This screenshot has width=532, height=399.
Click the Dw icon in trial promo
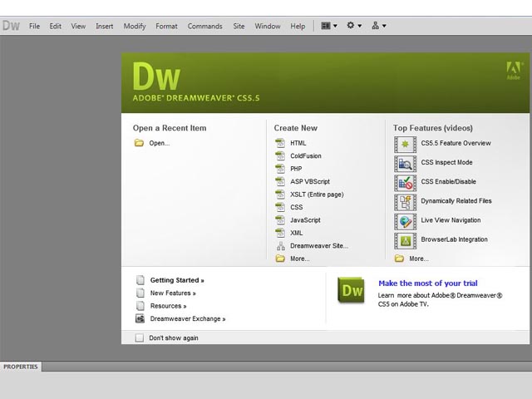tap(352, 290)
